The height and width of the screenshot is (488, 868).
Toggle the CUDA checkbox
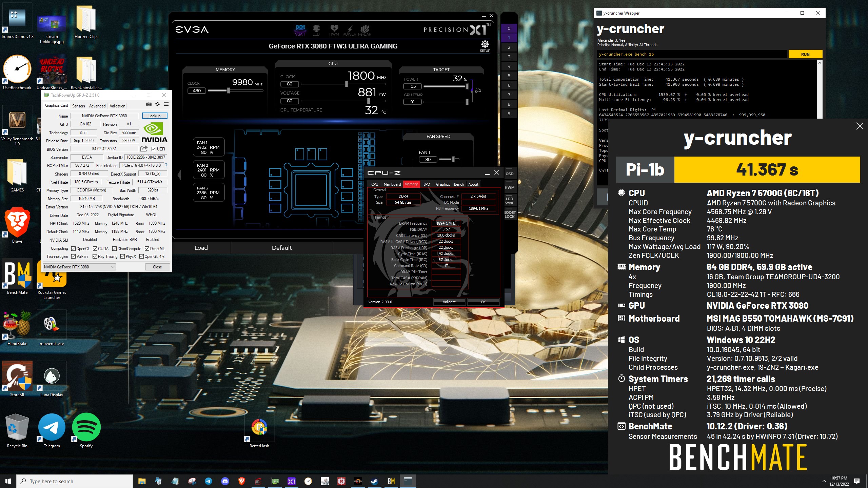tap(95, 249)
